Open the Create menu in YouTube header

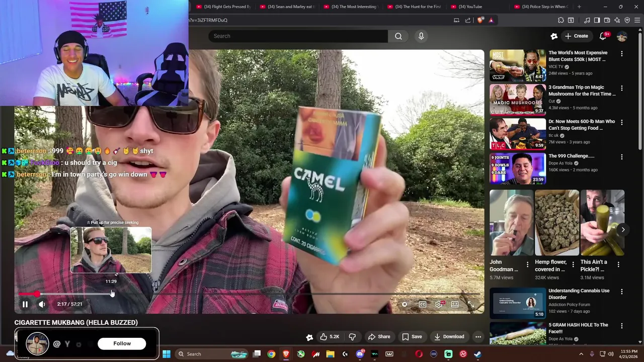point(577,36)
